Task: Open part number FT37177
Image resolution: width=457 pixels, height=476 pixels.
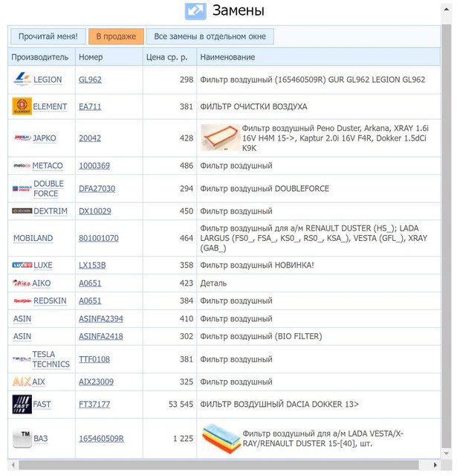Action: 94,405
